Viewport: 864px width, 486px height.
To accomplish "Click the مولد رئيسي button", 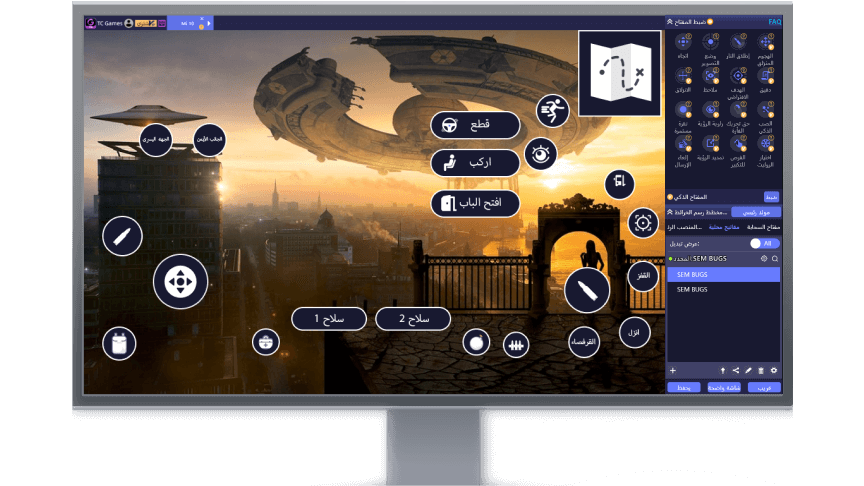I will [x=757, y=212].
